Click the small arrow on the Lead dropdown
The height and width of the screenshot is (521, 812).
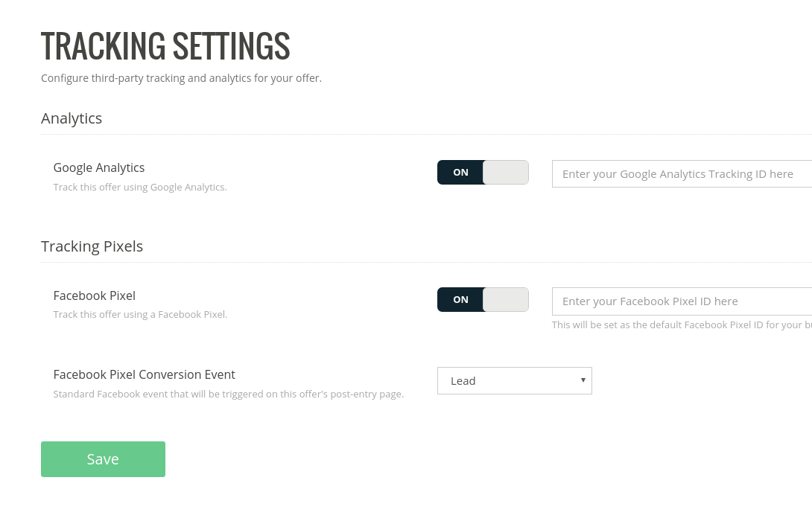coord(583,380)
